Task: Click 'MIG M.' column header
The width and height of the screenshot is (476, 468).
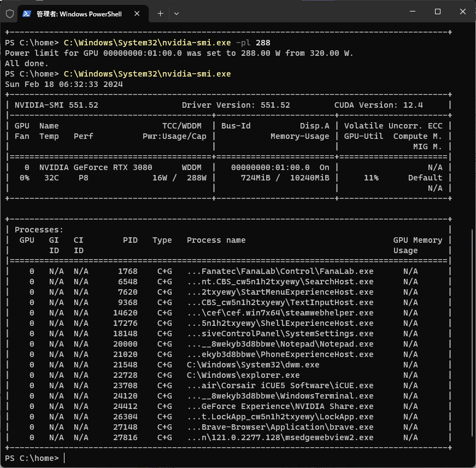Action: 428,147
